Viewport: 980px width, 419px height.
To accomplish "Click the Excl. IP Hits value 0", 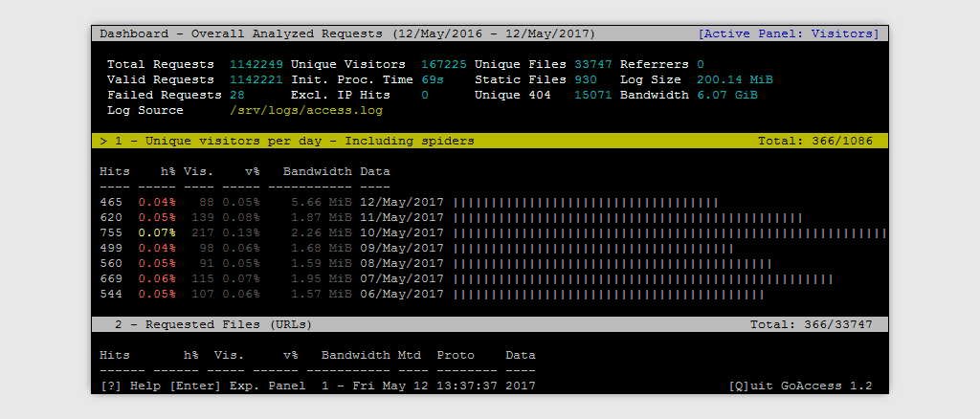I will pos(425,95).
